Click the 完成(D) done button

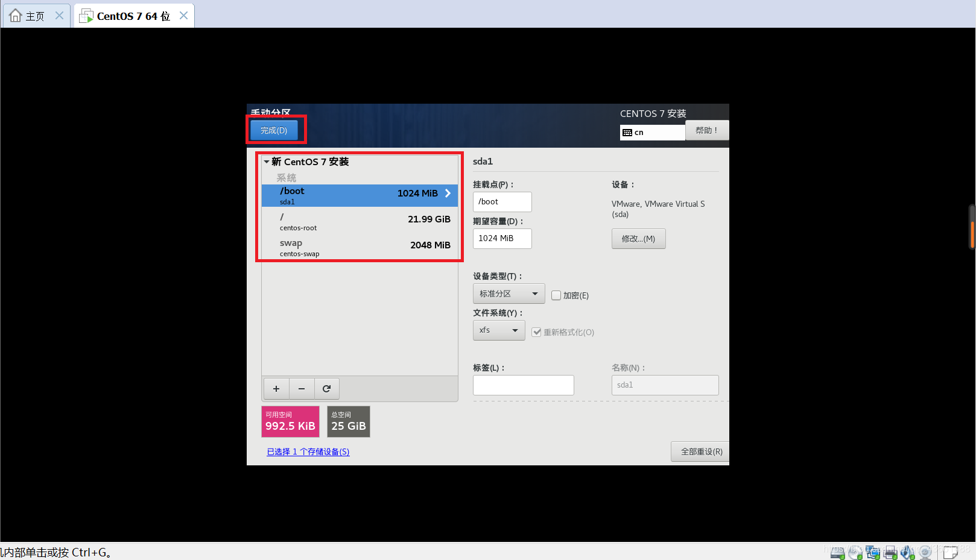click(x=274, y=130)
